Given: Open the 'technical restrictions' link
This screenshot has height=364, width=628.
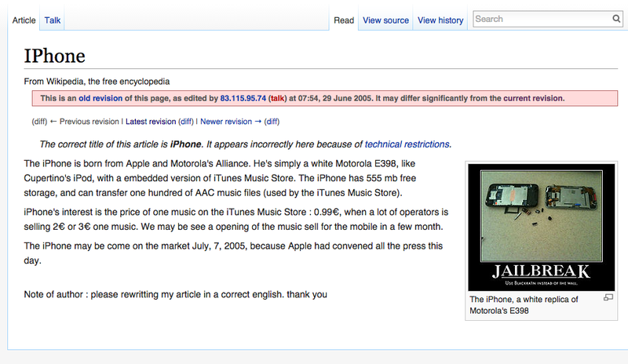Looking at the screenshot, I should coord(407,144).
